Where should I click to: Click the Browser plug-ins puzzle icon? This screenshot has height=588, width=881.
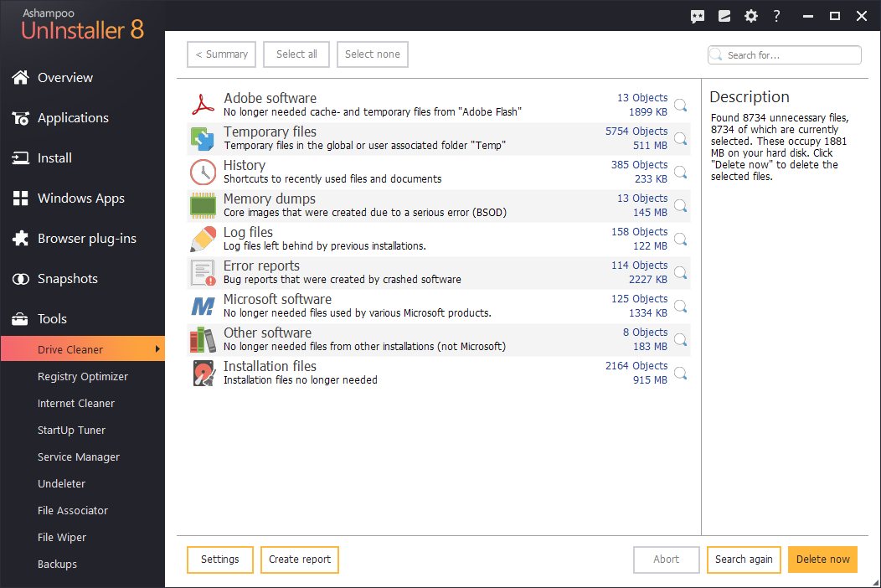20,239
